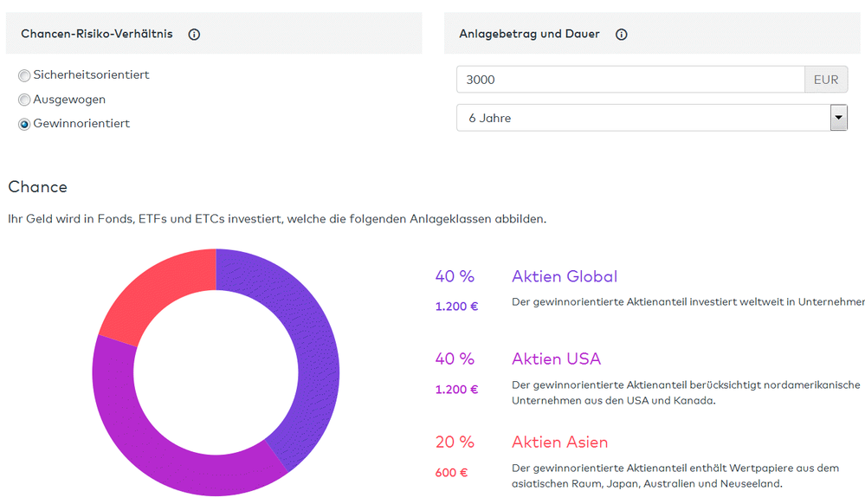Image resolution: width=865 pixels, height=504 pixels.
Task: Open the 6 Jahre duration dropdown
Action: [x=642, y=118]
